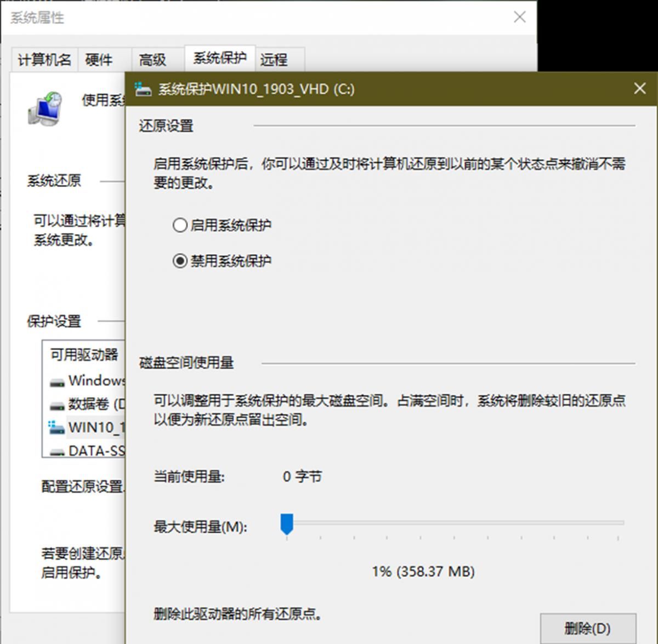
Task: Close the 系统属性 window
Action: coord(519,17)
